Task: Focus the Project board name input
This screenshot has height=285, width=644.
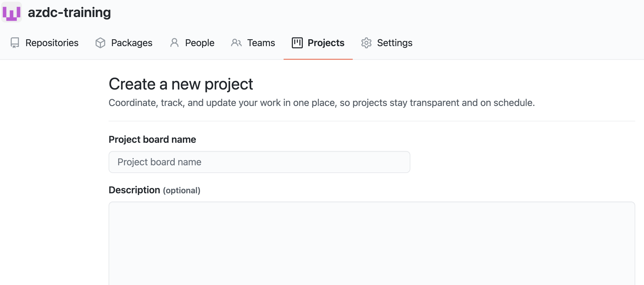Action: pyautogui.click(x=259, y=162)
